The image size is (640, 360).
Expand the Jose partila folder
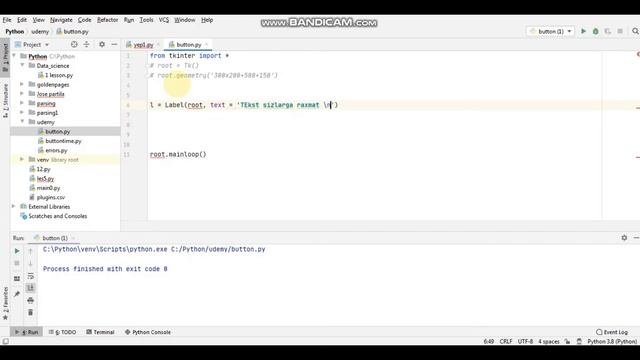click(x=22, y=94)
